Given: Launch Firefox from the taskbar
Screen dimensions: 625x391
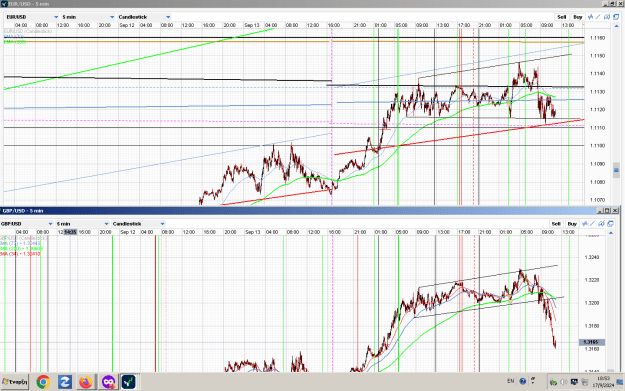Looking at the screenshot, I should [x=85, y=382].
